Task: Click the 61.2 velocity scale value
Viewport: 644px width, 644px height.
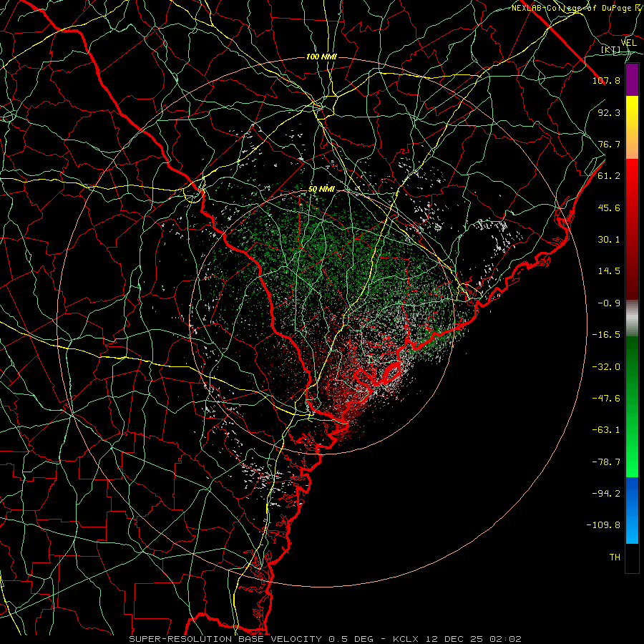Action: [609, 176]
